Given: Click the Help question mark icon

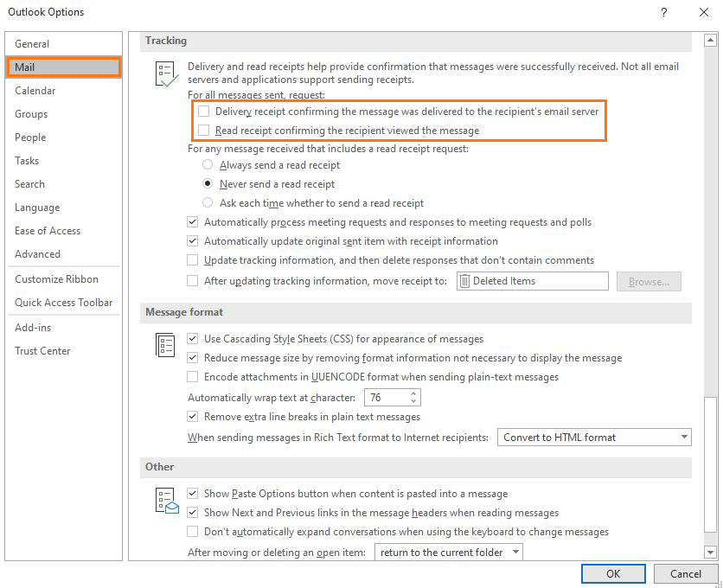Looking at the screenshot, I should coord(663,12).
